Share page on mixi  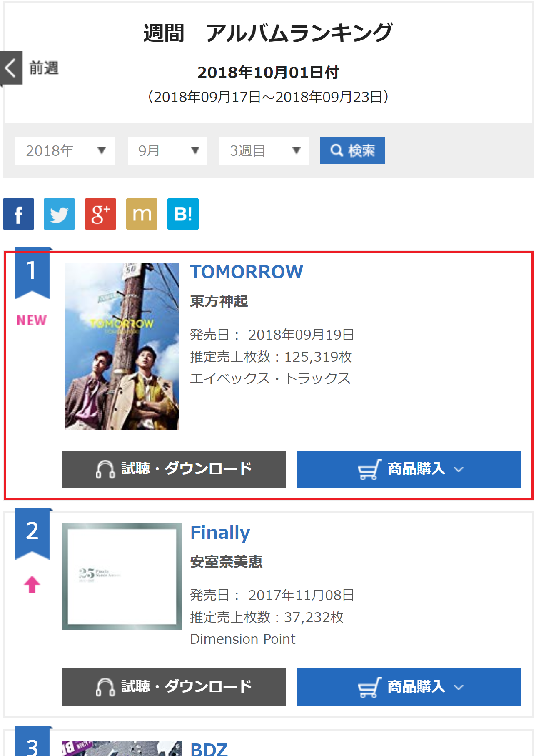[142, 214]
